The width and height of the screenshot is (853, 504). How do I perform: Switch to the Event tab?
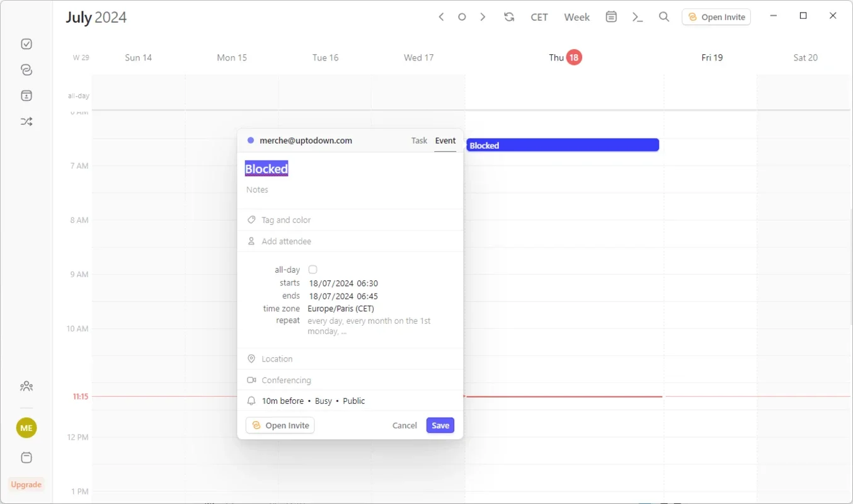click(445, 140)
